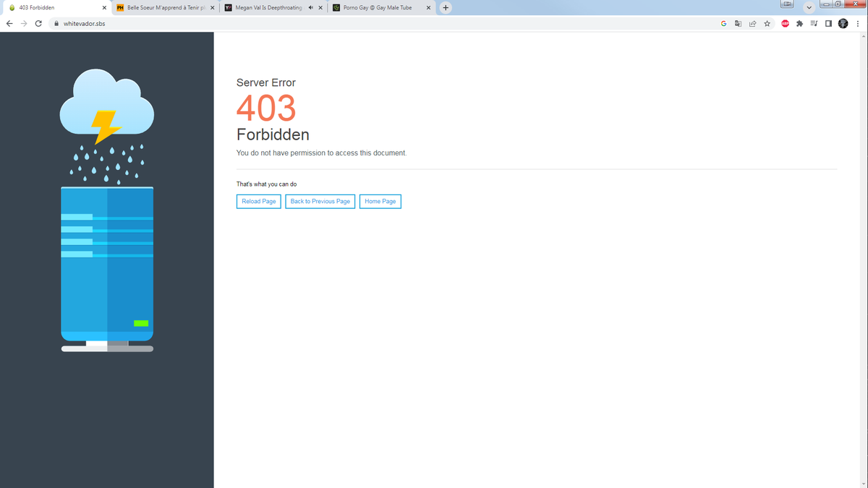Open the Adblock Plus extension icon
The width and height of the screenshot is (868, 488).
[x=786, y=23]
